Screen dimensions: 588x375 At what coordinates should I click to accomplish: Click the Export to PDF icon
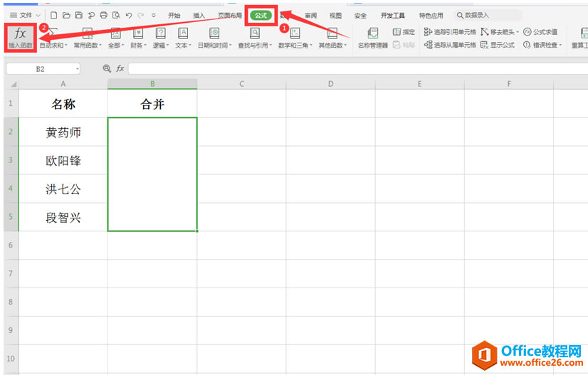pos(91,16)
